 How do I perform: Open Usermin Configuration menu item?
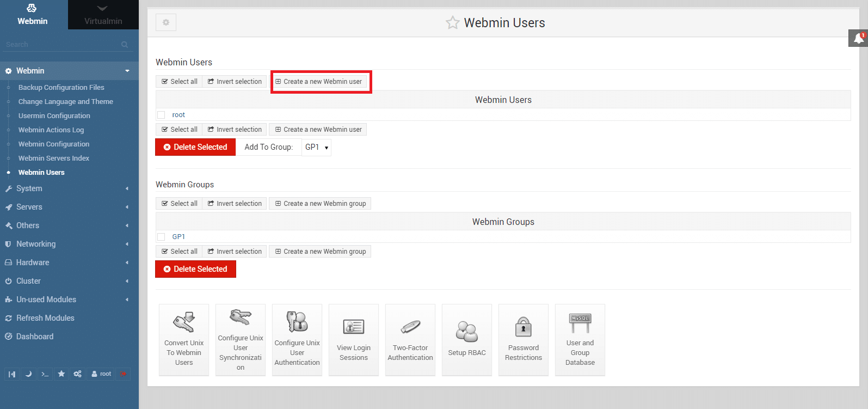tap(54, 115)
